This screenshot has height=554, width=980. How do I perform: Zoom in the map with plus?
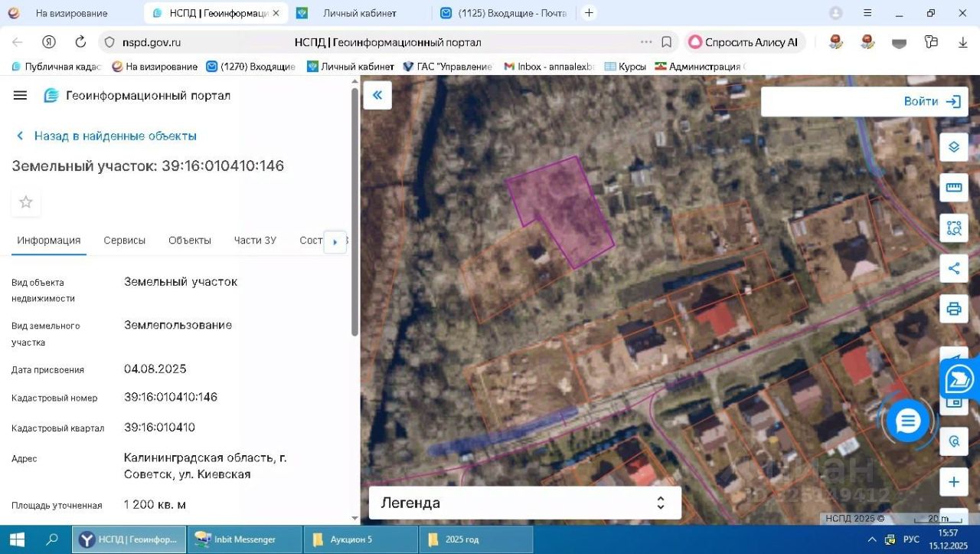pyautogui.click(x=954, y=482)
